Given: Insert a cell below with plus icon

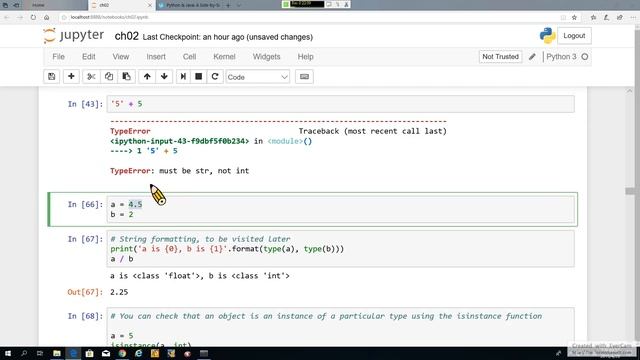Looking at the screenshot, I should 71,77.
